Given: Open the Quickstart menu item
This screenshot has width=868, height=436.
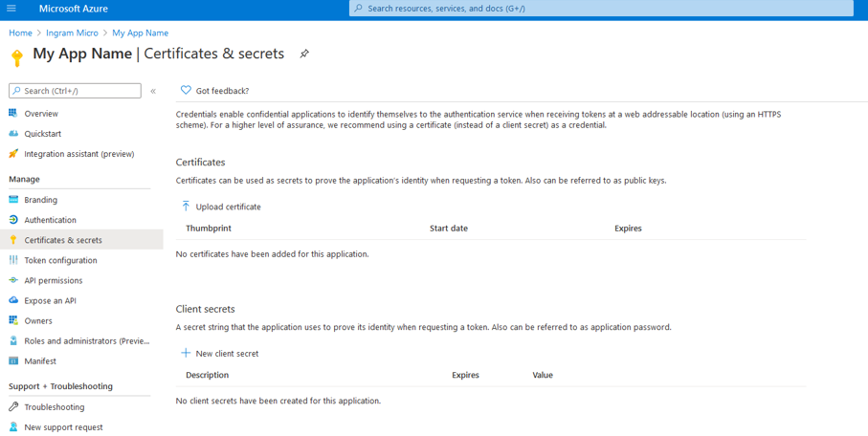Looking at the screenshot, I should [43, 134].
